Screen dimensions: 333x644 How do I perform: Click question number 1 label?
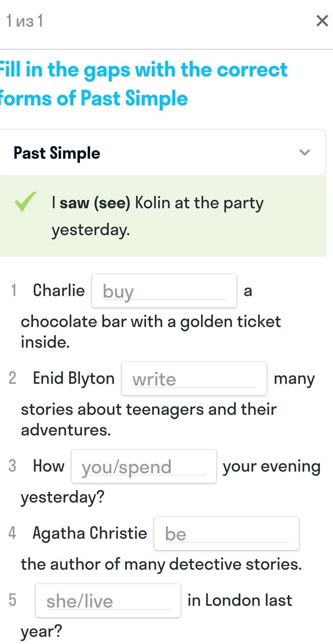click(14, 290)
